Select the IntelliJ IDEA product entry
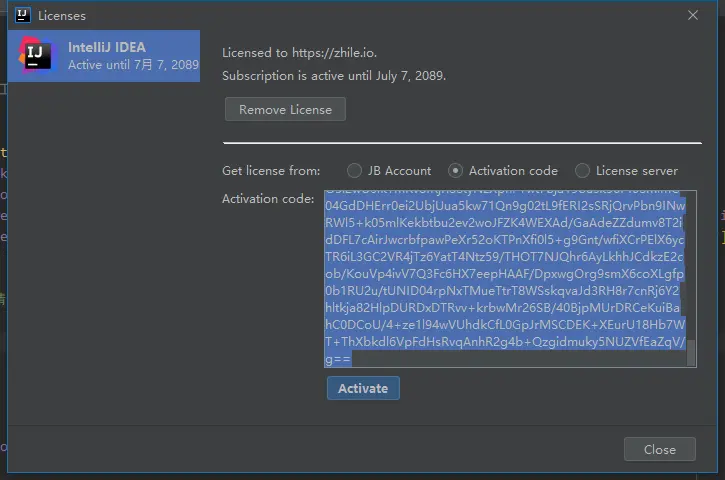 pyautogui.click(x=104, y=56)
